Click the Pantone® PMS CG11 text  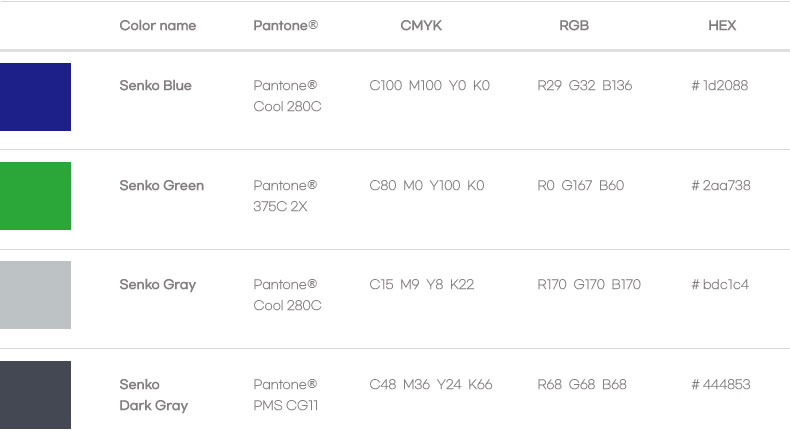[x=285, y=394]
